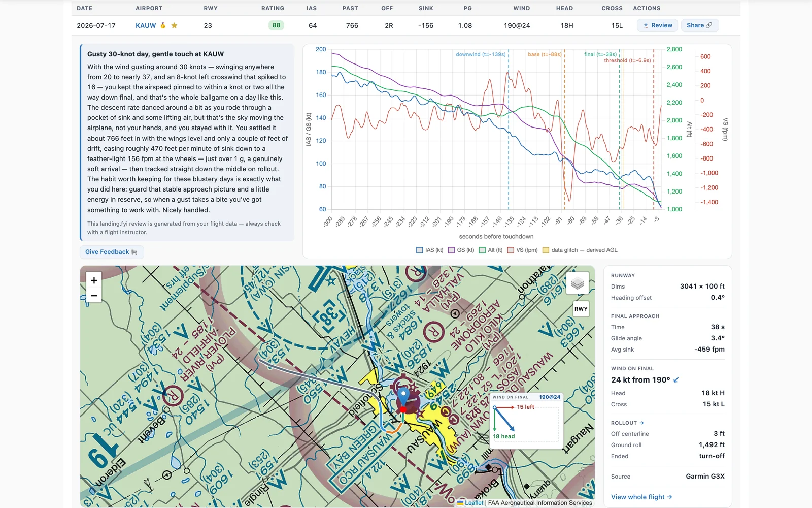Click the base marker label on chart

pos(545,54)
